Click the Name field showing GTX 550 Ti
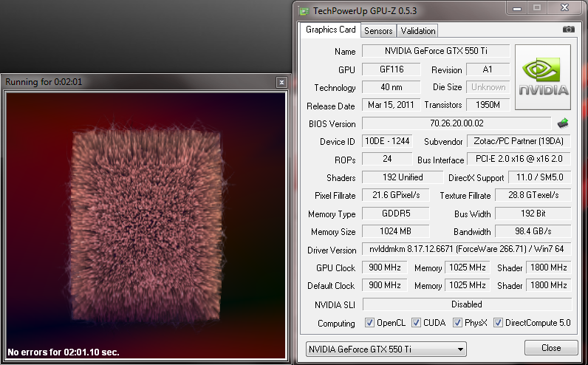Screen dimensions: 588x365 coord(436,51)
